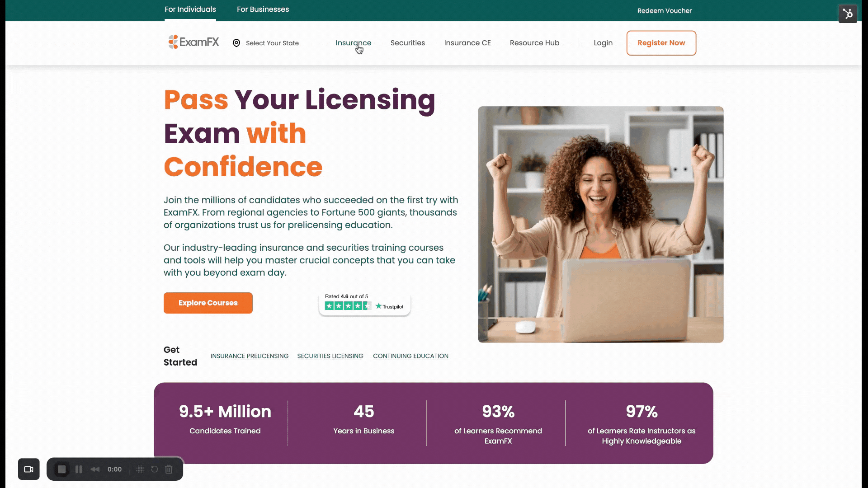Expand the Securities navigation menu
Screen dimensions: 868x488
(x=408, y=43)
